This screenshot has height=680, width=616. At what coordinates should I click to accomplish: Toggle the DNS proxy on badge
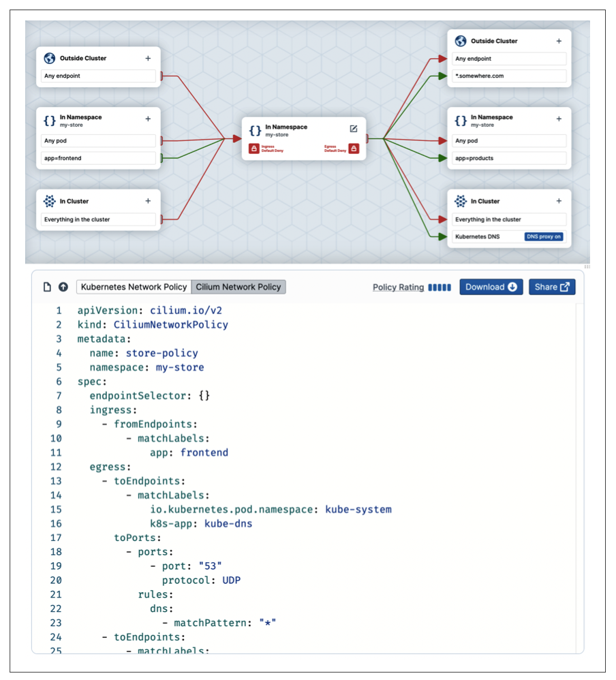click(544, 237)
